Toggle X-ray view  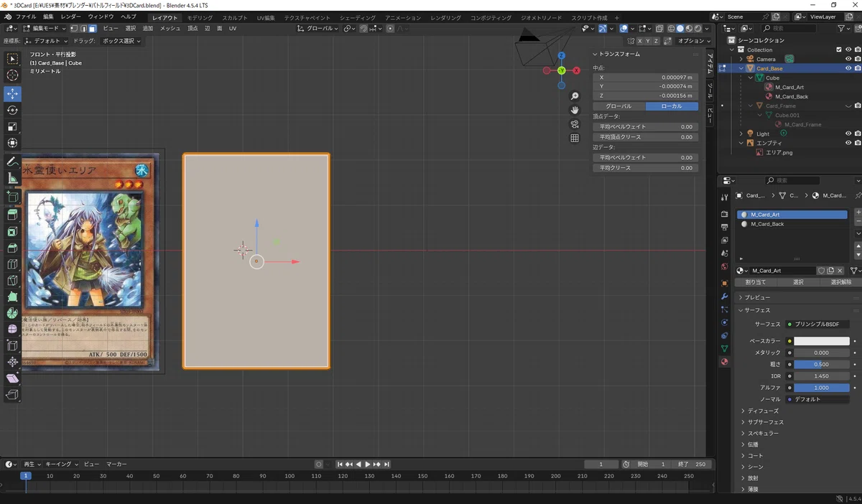coord(659,28)
